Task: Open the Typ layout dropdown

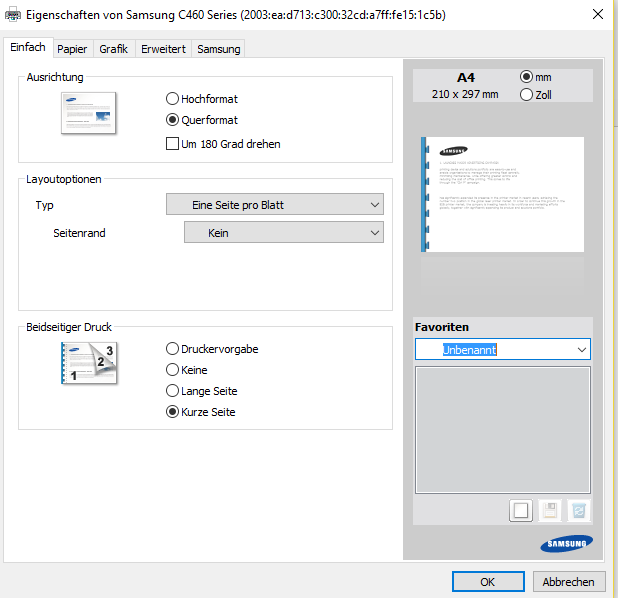Action: (275, 204)
